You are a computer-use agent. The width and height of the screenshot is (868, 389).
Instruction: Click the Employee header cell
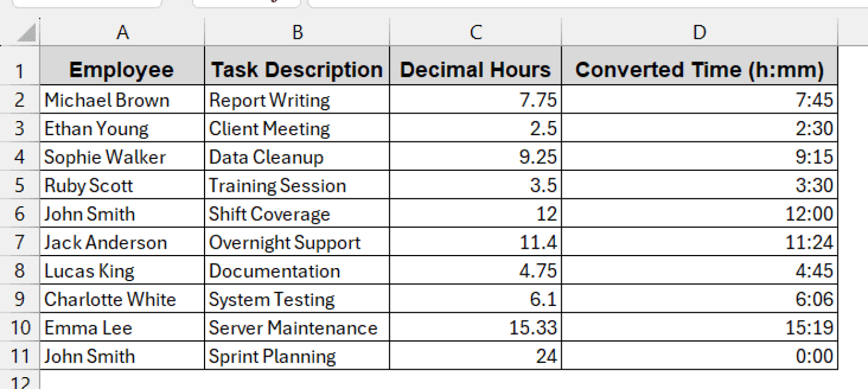tap(122, 68)
